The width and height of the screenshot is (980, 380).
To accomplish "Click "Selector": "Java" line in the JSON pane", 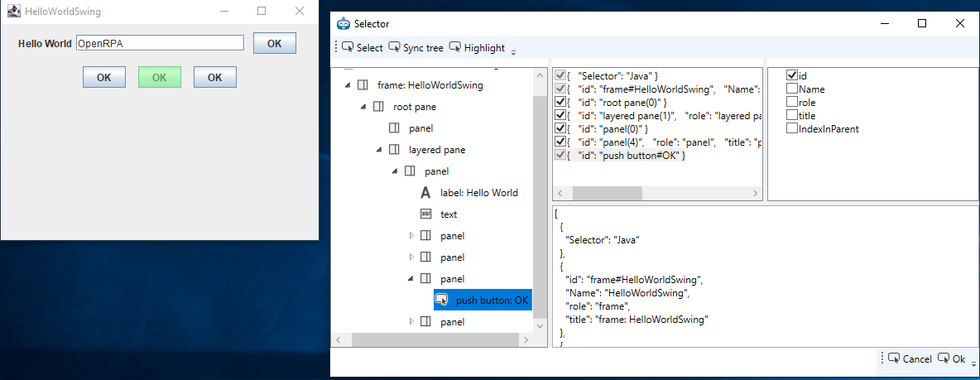I will pyautogui.click(x=603, y=239).
